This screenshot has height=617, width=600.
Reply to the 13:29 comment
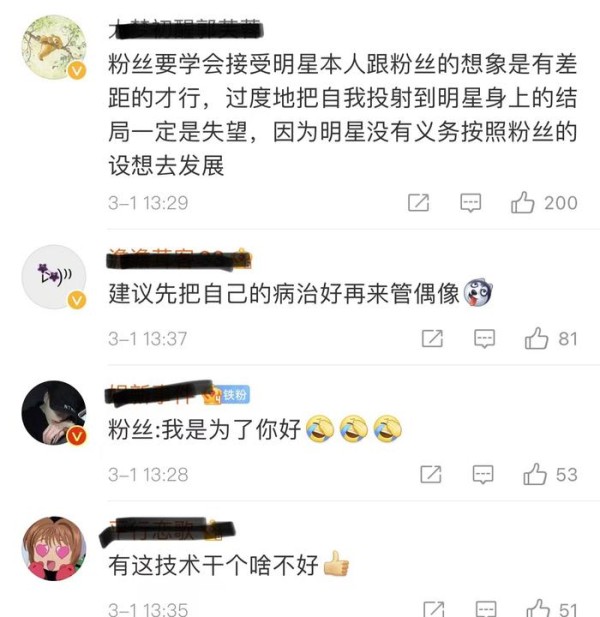coord(471,203)
